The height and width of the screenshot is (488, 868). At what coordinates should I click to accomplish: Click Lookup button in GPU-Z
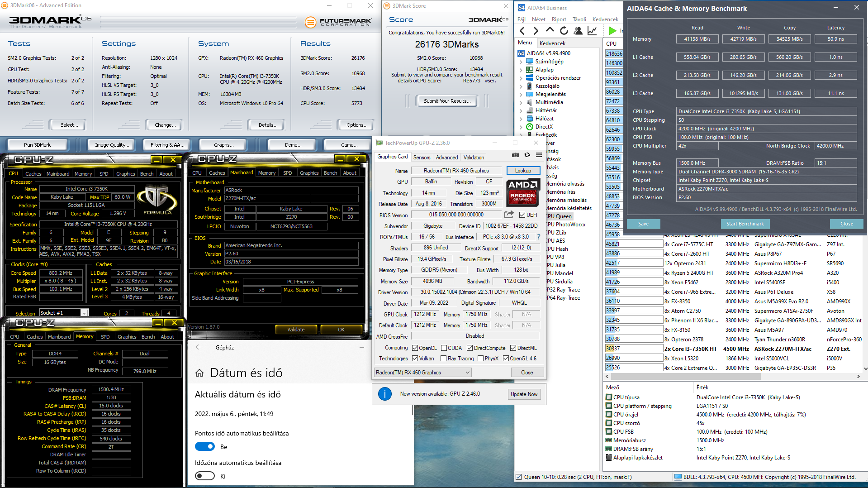[x=523, y=171]
